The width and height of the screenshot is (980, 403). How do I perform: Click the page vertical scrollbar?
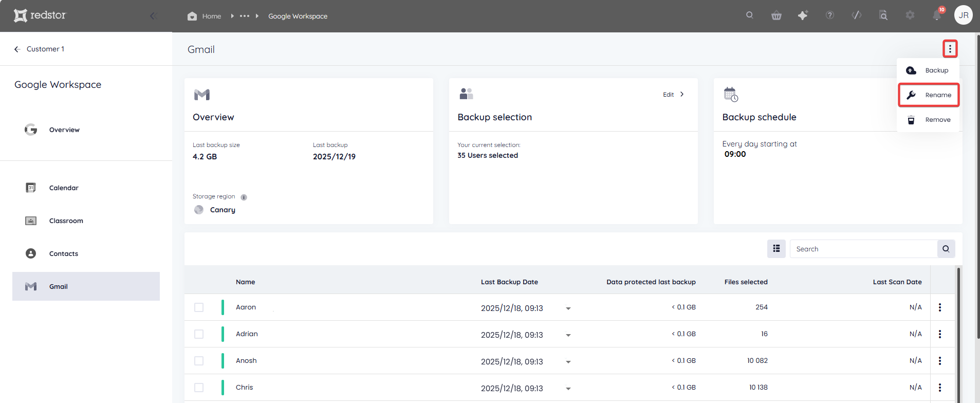[977, 186]
